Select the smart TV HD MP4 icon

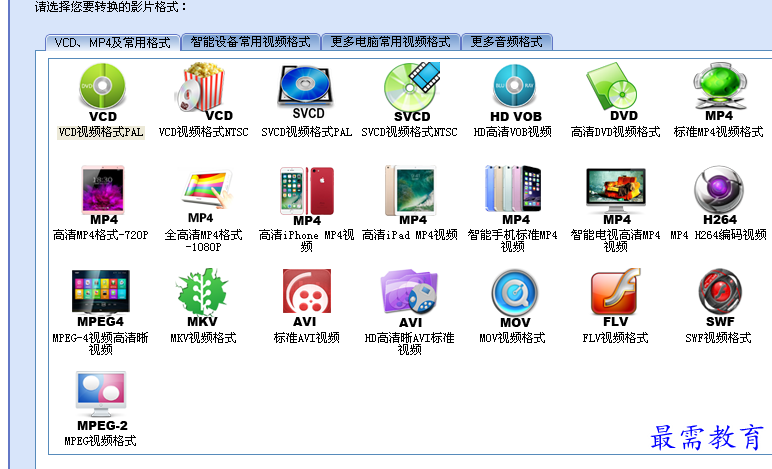[616, 196]
